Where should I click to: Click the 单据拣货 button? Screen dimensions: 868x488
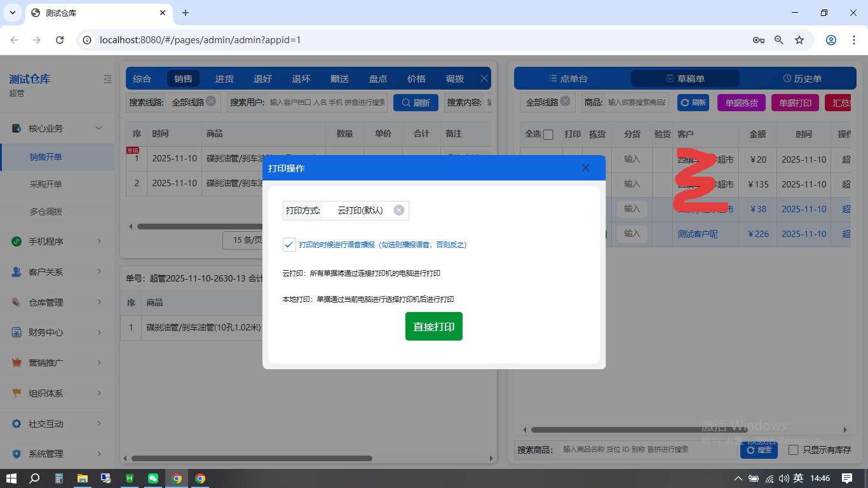pos(741,102)
